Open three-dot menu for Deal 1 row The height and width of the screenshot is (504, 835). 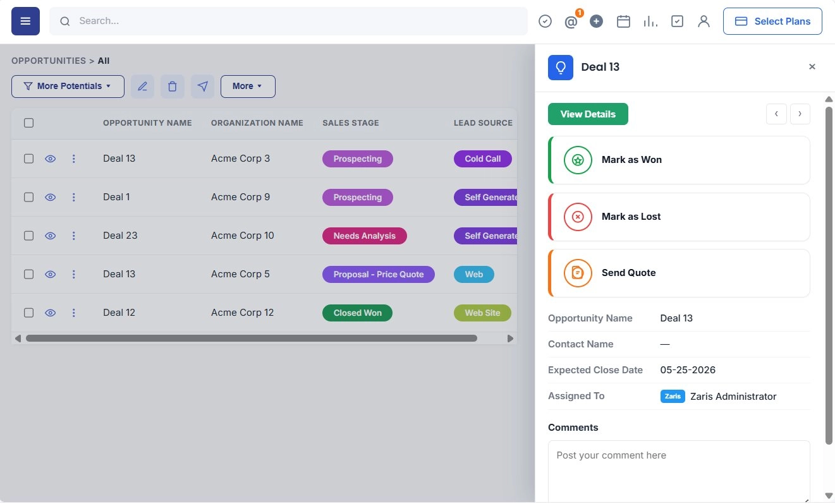[73, 197]
